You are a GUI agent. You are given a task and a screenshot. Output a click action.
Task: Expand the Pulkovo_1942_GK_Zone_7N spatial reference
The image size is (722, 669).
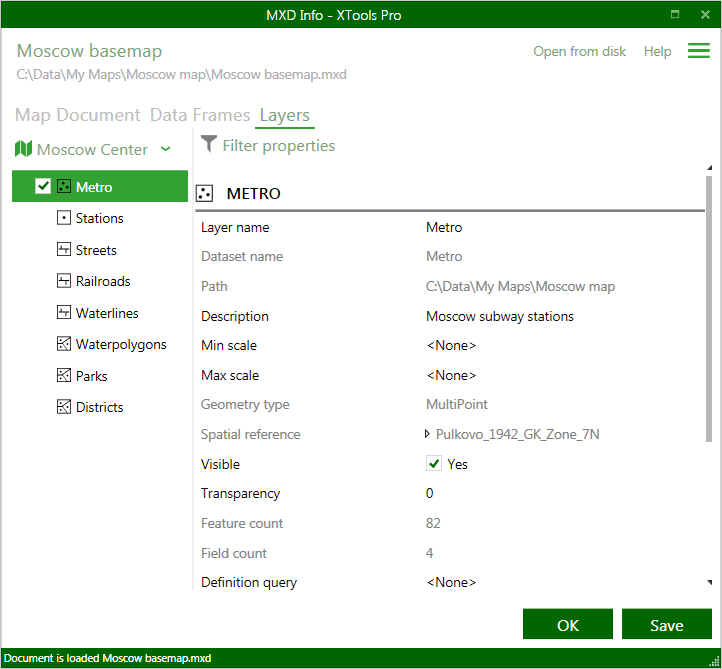tap(427, 434)
